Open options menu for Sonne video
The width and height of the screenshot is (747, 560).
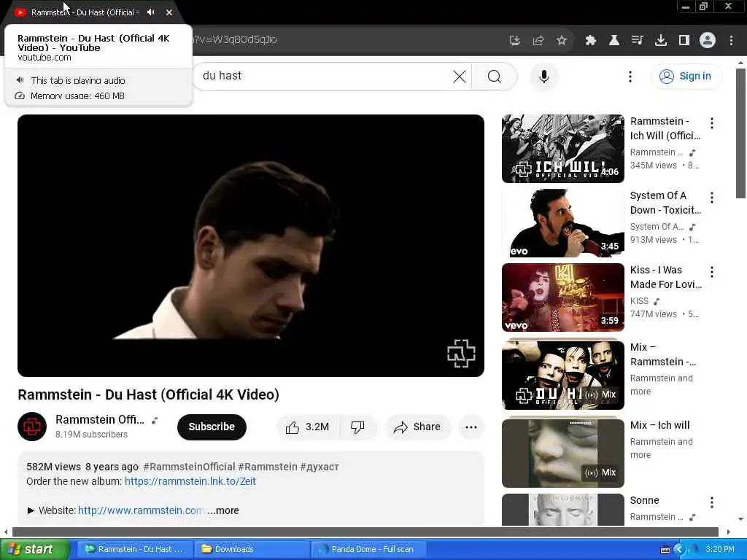point(712,502)
